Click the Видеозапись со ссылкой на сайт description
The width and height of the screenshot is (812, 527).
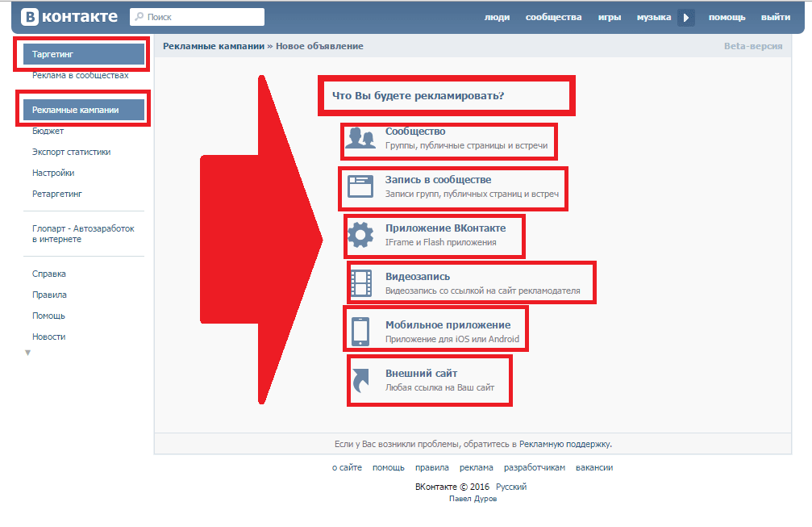coord(483,291)
